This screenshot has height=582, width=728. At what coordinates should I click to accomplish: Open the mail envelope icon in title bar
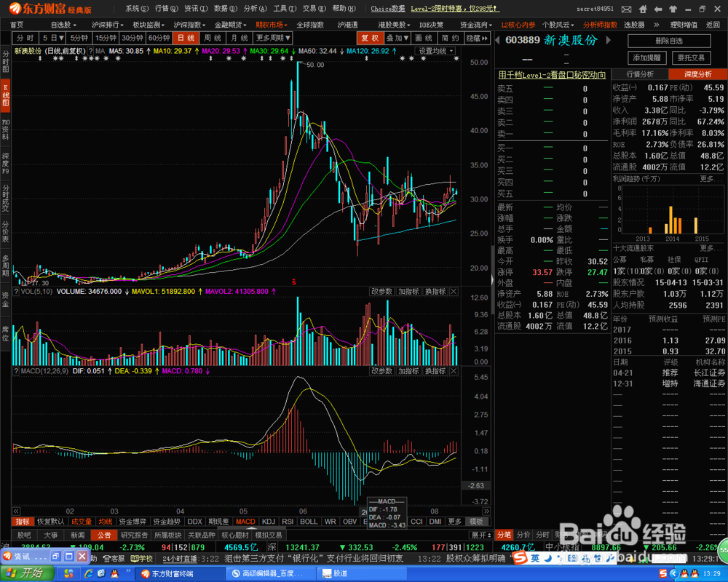coord(626,9)
